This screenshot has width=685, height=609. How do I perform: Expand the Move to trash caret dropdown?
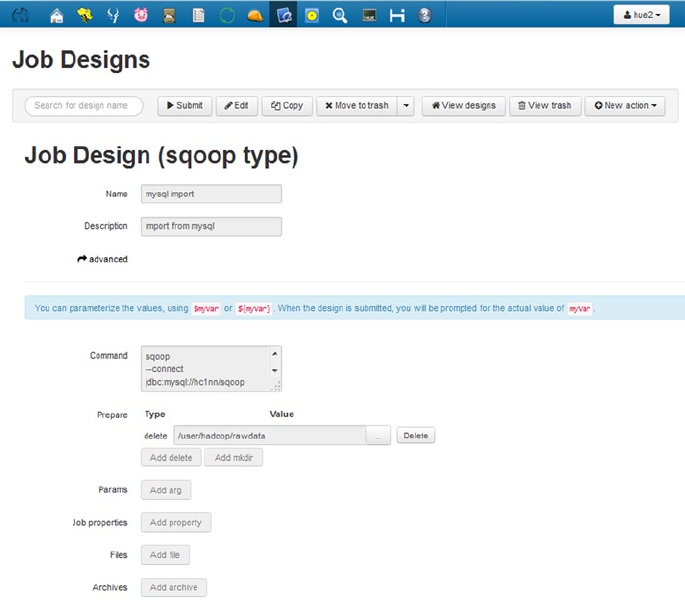(x=406, y=106)
